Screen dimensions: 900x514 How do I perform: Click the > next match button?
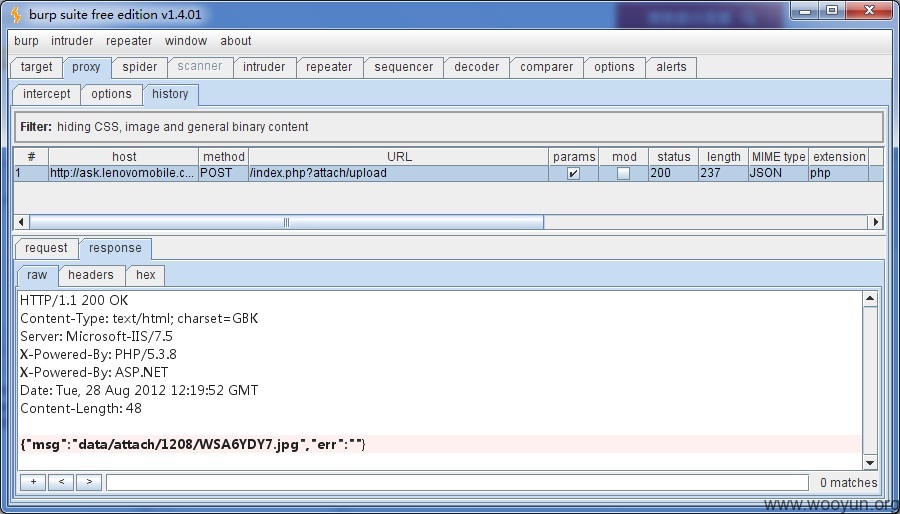pyautogui.click(x=89, y=482)
